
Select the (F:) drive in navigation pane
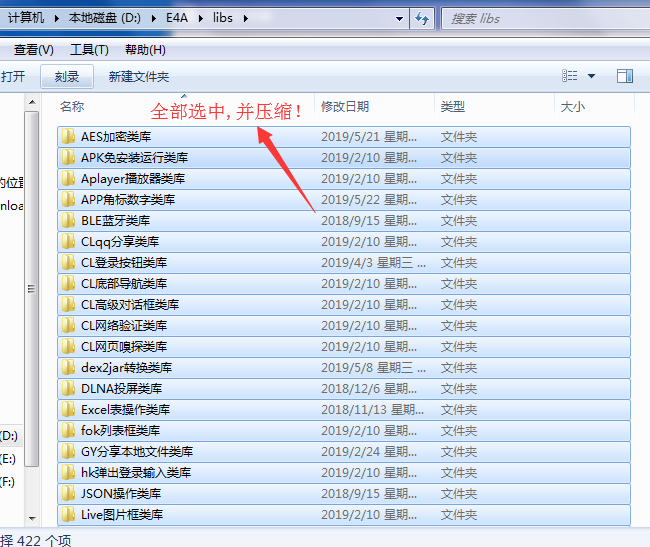[7, 482]
